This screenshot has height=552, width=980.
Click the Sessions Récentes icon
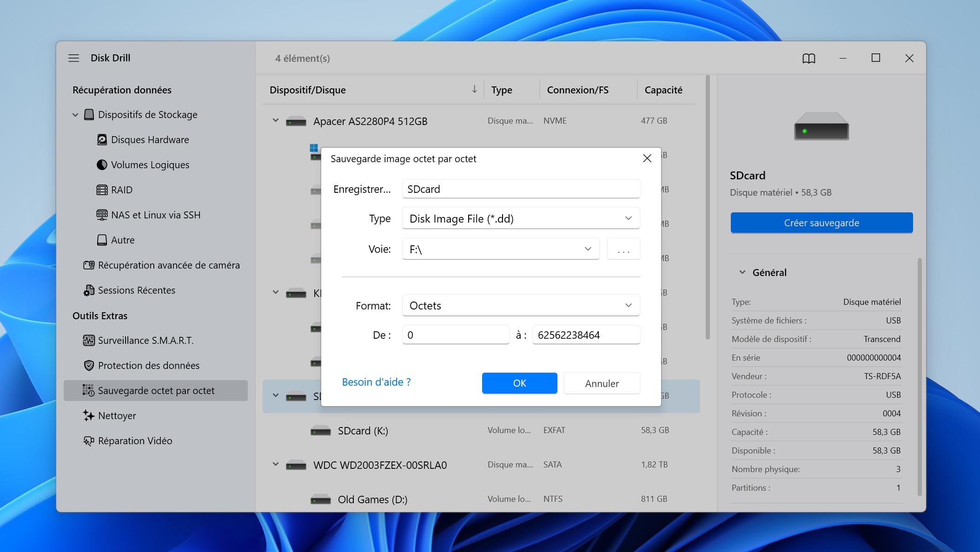[x=89, y=290]
